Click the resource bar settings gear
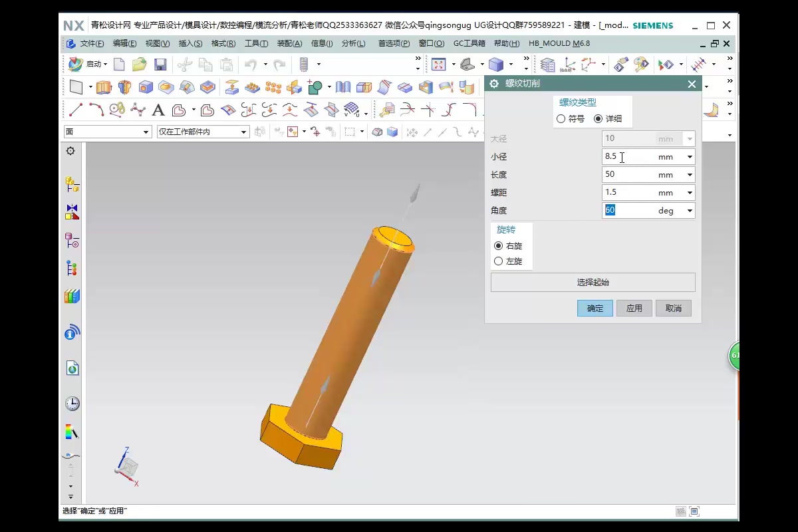The height and width of the screenshot is (532, 798). coord(70,151)
